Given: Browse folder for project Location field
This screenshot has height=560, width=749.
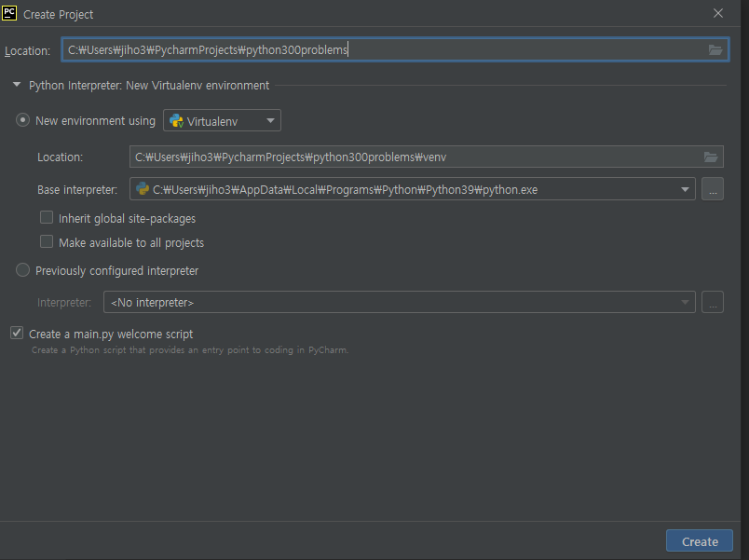Looking at the screenshot, I should 715,49.
